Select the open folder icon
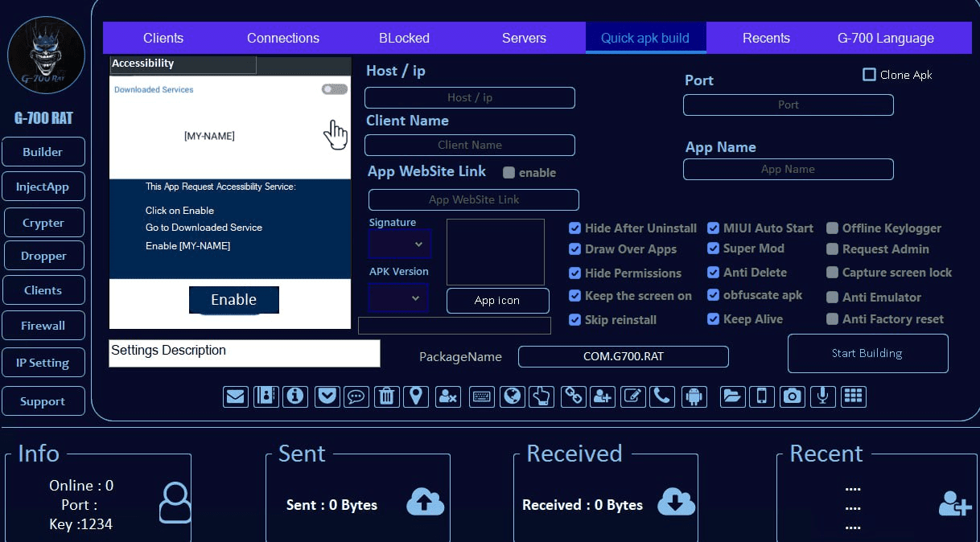The image size is (980, 542). click(x=732, y=396)
